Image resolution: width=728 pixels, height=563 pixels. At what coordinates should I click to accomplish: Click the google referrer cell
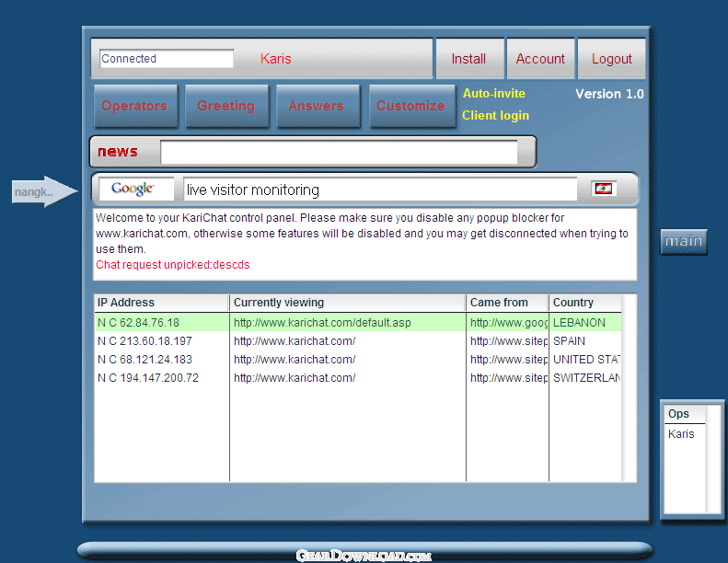tap(509, 323)
